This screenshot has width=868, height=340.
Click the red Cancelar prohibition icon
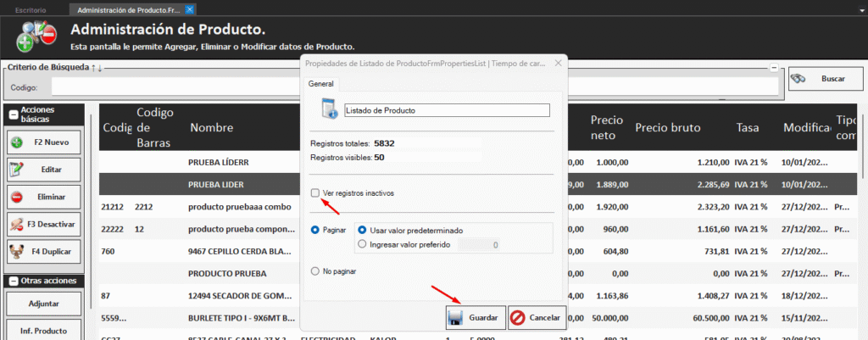point(519,318)
